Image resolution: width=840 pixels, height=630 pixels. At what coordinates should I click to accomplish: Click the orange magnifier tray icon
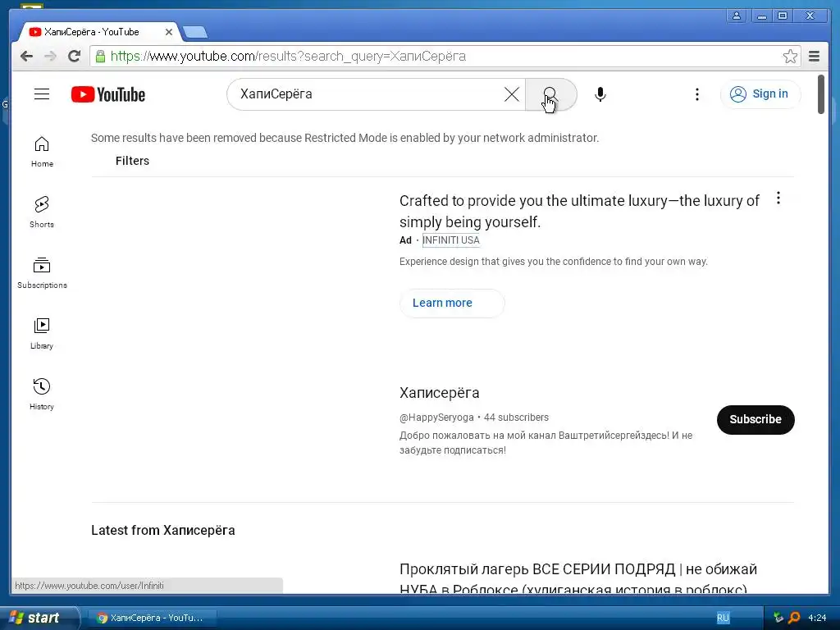pyautogui.click(x=794, y=618)
